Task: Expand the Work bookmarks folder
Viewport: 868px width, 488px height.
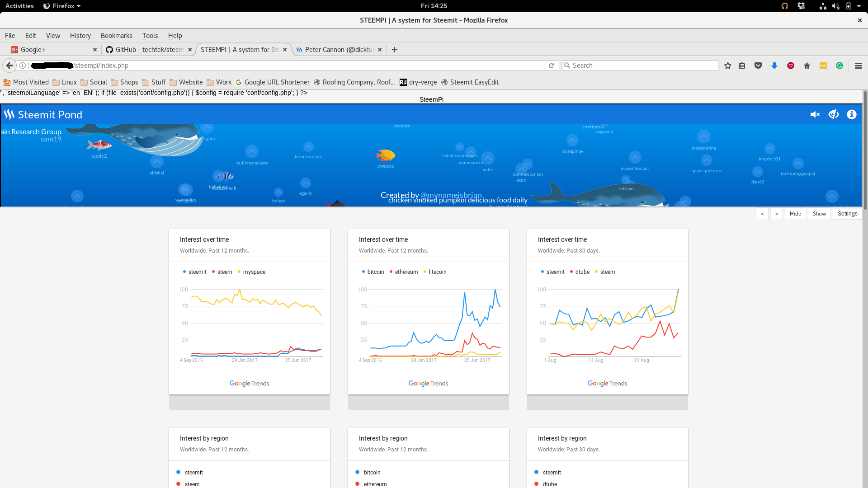Action: click(x=219, y=82)
